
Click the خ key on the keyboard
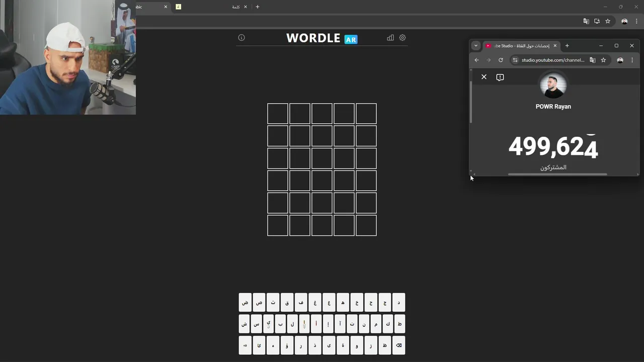click(x=357, y=303)
